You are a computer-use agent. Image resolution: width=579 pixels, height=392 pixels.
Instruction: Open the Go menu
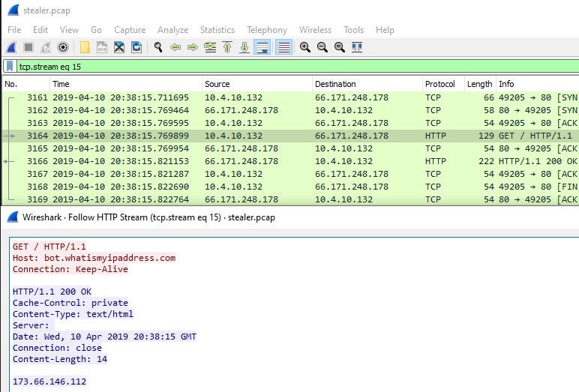[x=96, y=30]
